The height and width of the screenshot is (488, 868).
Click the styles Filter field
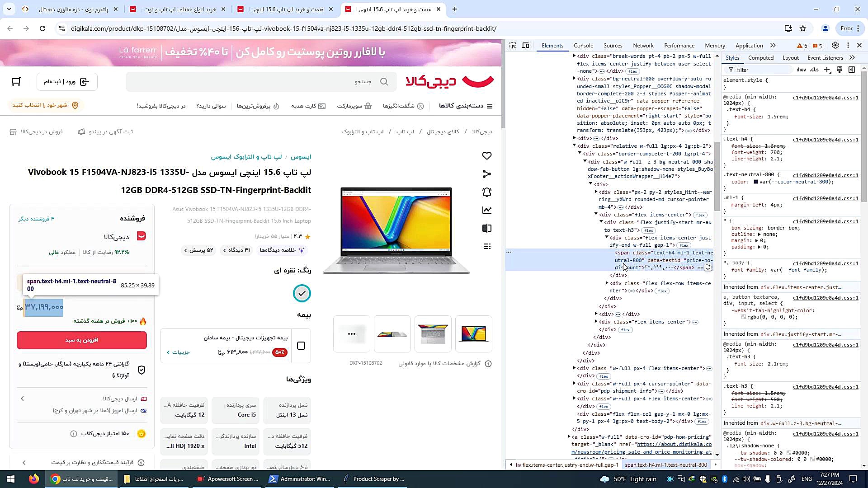pyautogui.click(x=759, y=70)
